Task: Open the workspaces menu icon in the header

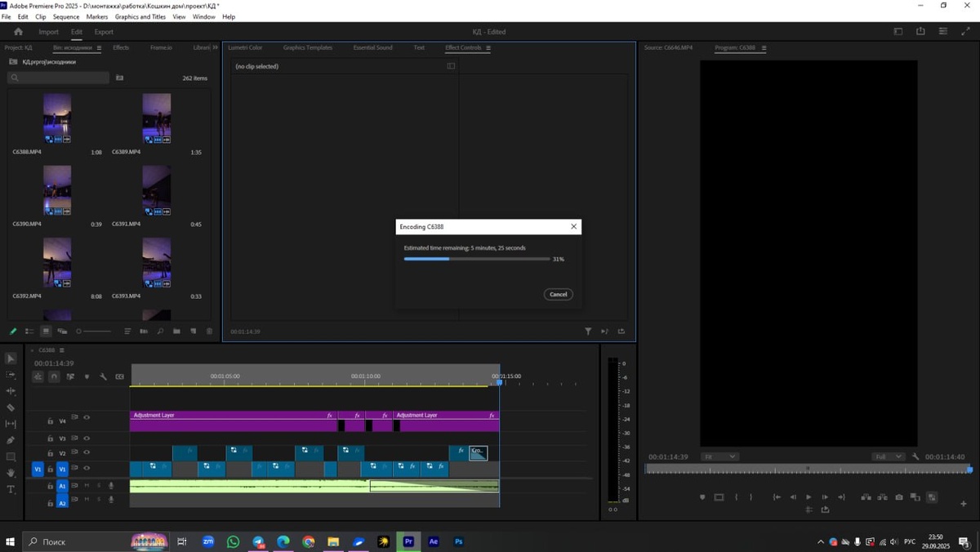Action: [898, 32]
